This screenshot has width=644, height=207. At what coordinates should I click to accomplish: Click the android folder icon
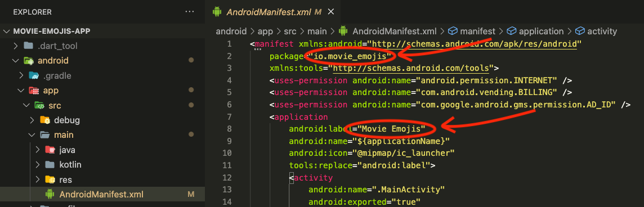tap(28, 61)
